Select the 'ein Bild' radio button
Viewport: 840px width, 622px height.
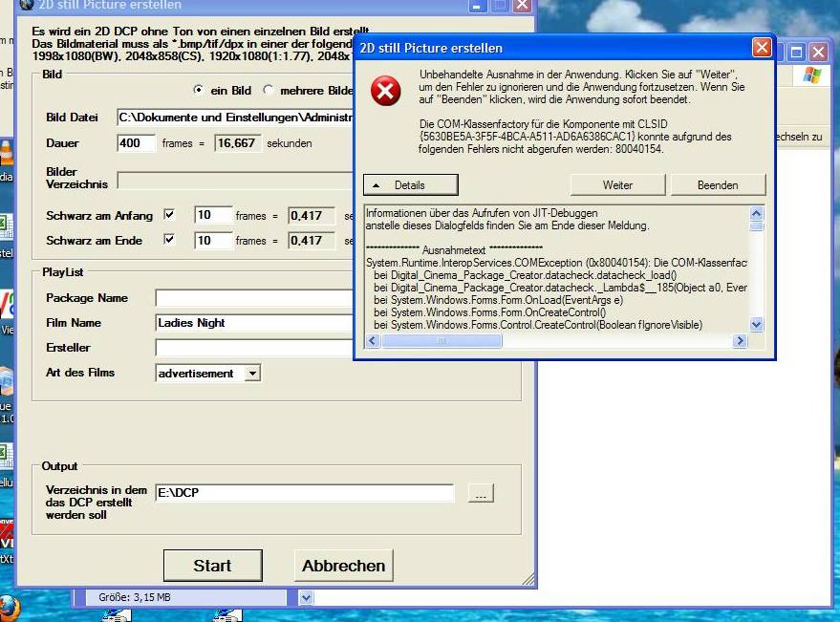(198, 91)
